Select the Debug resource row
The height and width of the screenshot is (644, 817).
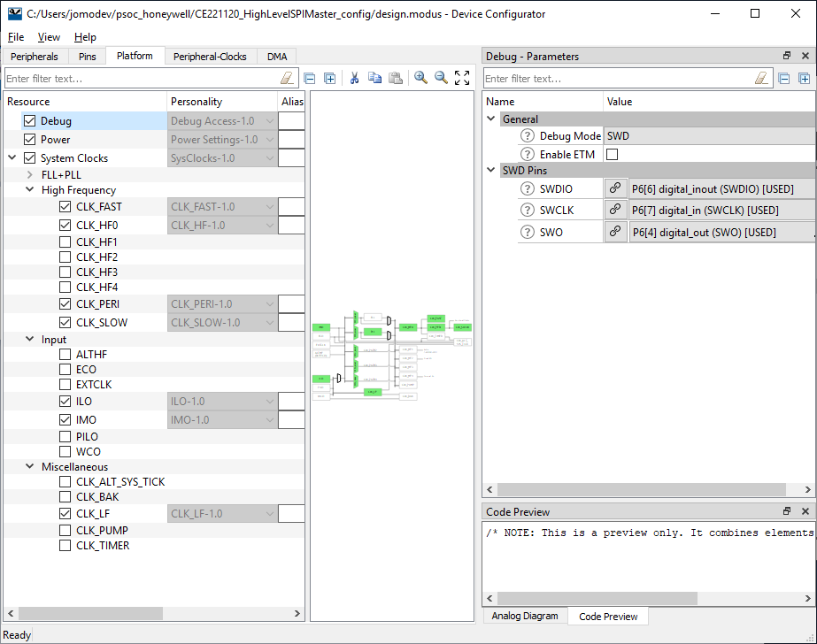(56, 121)
